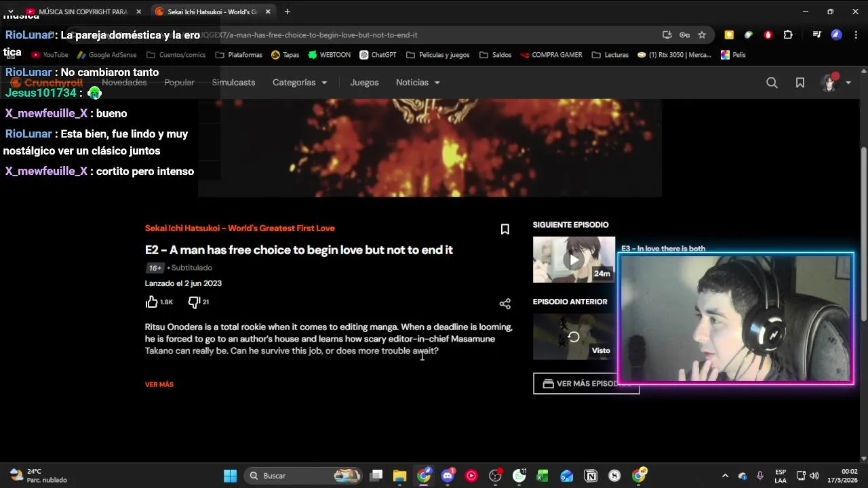Click the taskbar Buscar search box
868x488 pixels.
(x=303, y=476)
